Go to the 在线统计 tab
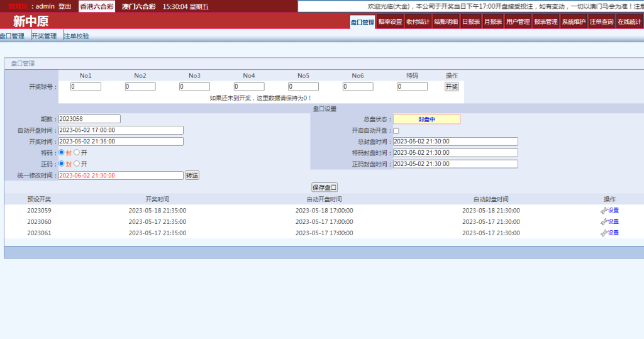The height and width of the screenshot is (339, 644). 629,22
